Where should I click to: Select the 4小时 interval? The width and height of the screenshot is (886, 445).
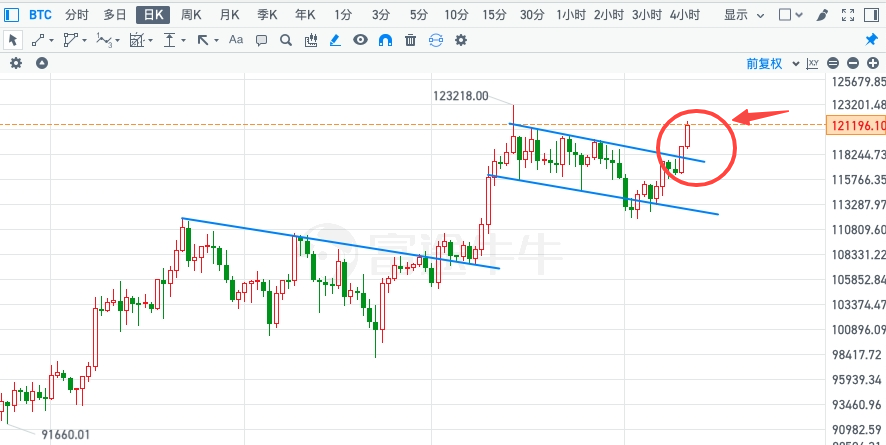(x=684, y=15)
